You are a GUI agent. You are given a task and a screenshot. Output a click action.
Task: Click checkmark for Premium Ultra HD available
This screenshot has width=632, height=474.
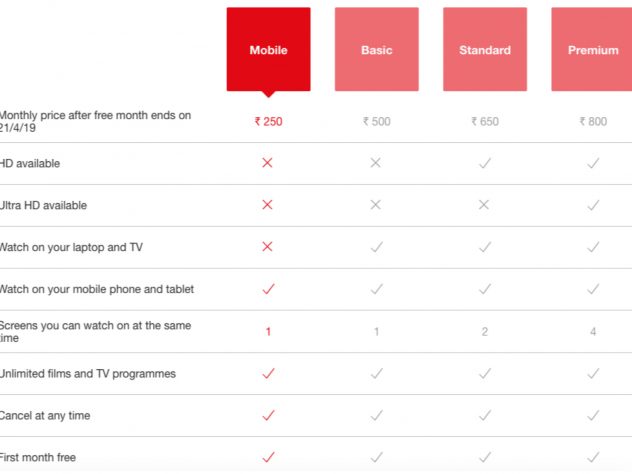click(593, 205)
